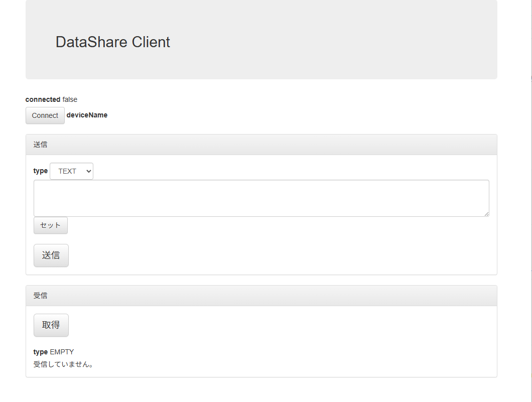Click the type EMPTY text
Screen dimensions: 532x402
[x=54, y=352]
